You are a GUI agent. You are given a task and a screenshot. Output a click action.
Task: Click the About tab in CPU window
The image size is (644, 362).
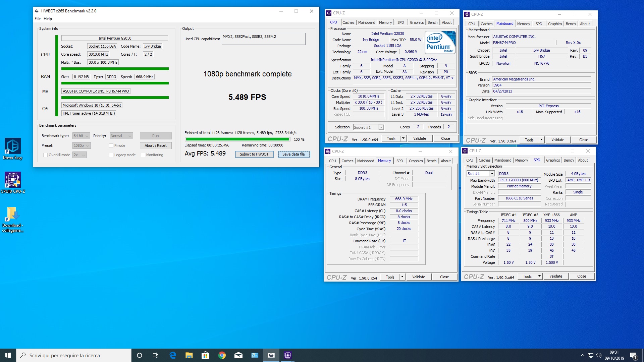tap(447, 22)
